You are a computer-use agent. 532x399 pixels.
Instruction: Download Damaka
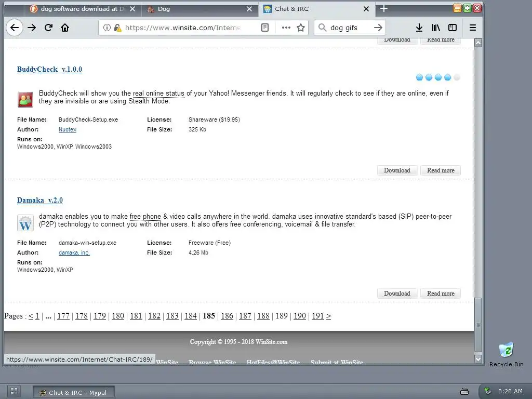(x=397, y=294)
